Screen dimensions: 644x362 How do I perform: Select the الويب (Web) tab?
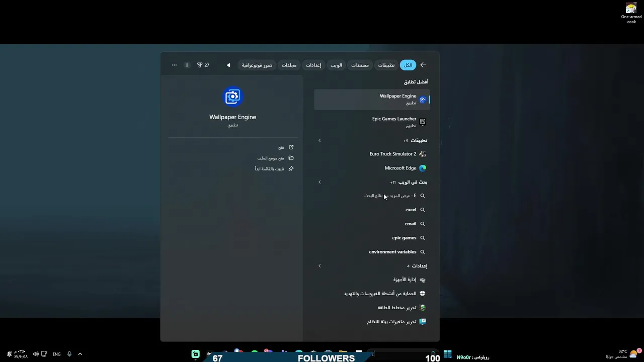[336, 65]
